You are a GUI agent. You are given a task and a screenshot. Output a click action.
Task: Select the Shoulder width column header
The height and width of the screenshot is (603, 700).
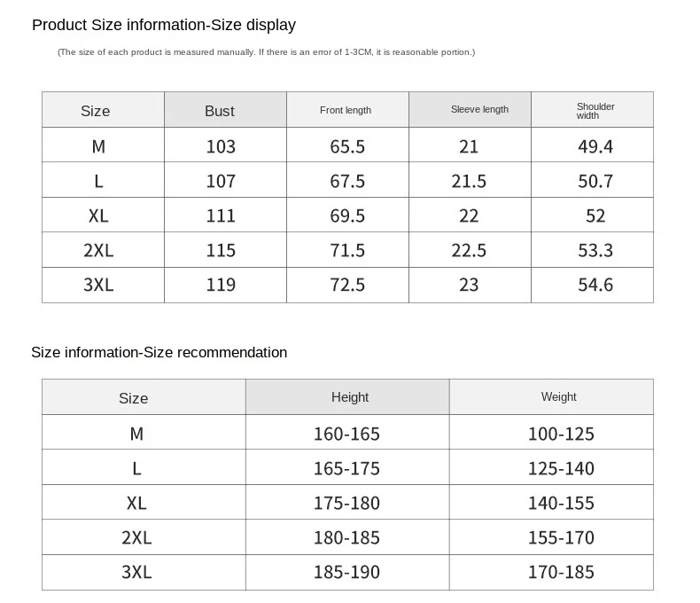click(x=595, y=111)
